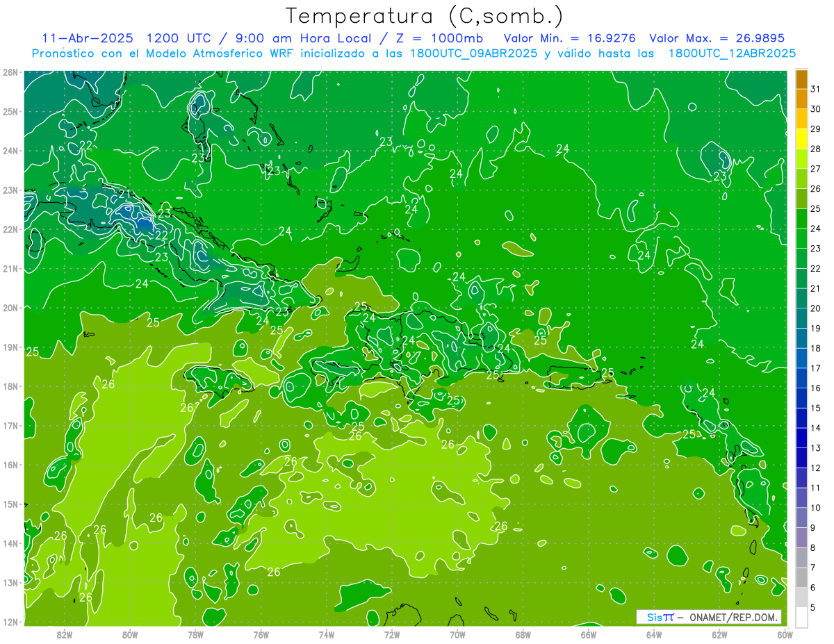Click the 'Valor Max. = 26.9895' readout

(x=717, y=38)
